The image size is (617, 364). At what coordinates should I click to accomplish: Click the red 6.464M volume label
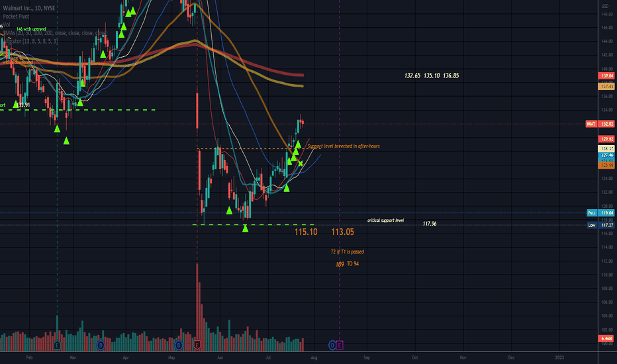pos(607,338)
